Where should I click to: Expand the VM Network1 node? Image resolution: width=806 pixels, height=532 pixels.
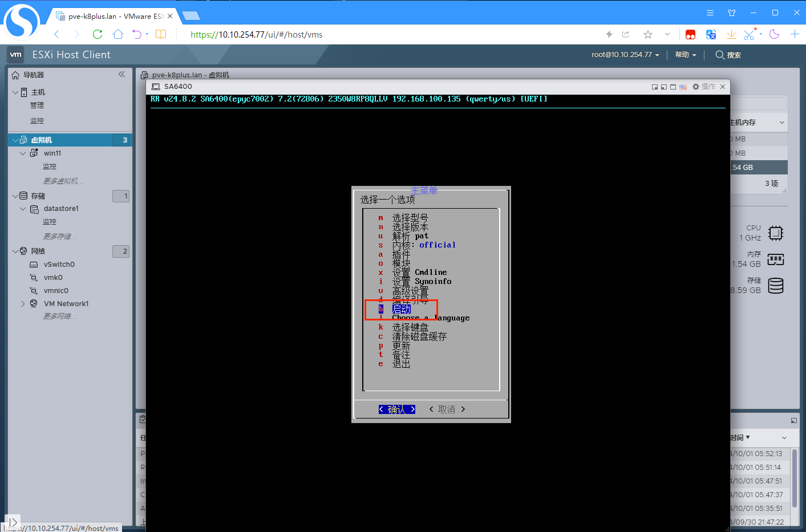coord(23,304)
